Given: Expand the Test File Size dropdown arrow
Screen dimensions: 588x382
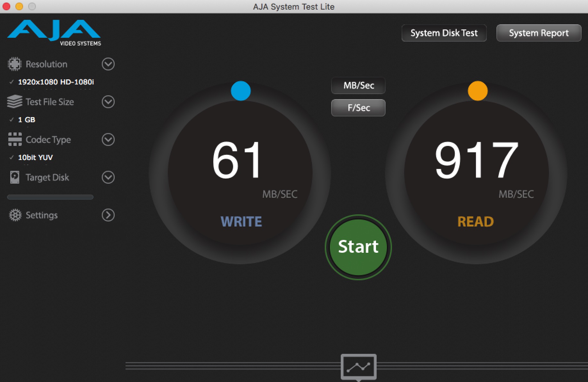Looking at the screenshot, I should (x=108, y=102).
